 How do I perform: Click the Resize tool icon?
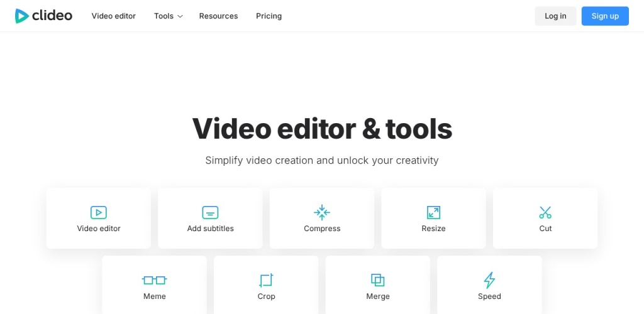click(433, 212)
